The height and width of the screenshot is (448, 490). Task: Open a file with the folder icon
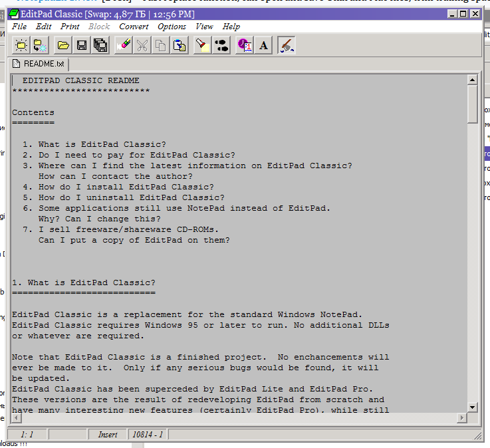click(x=63, y=46)
